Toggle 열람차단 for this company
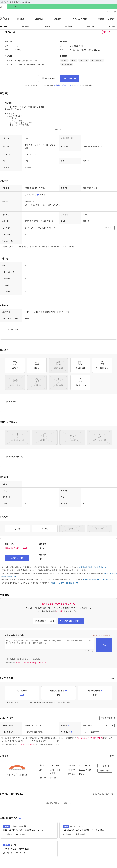Screen dimensions: 117x868 point(24,775)
